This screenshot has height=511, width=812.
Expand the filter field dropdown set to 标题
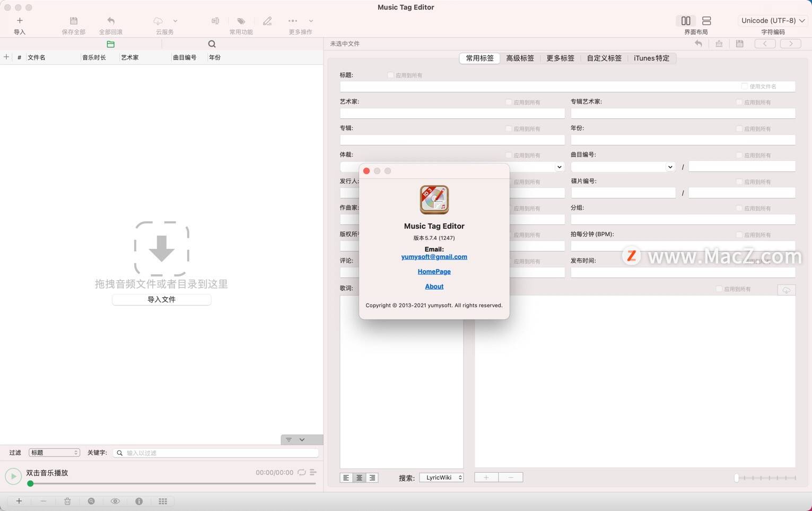click(x=54, y=453)
